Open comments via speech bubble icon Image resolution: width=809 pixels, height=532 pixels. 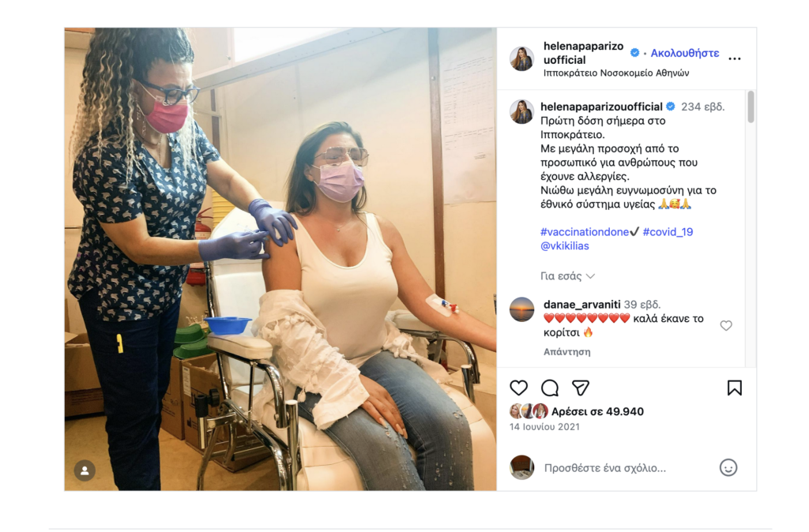coord(550,388)
